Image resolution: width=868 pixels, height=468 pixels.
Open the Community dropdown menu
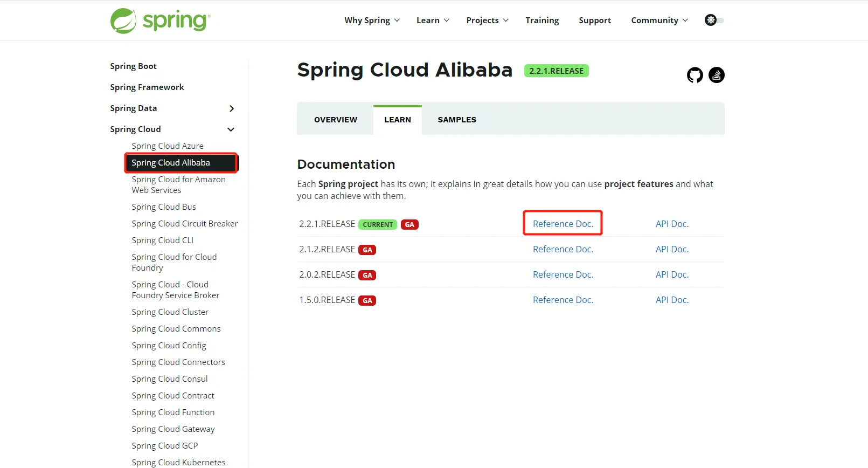click(x=659, y=20)
